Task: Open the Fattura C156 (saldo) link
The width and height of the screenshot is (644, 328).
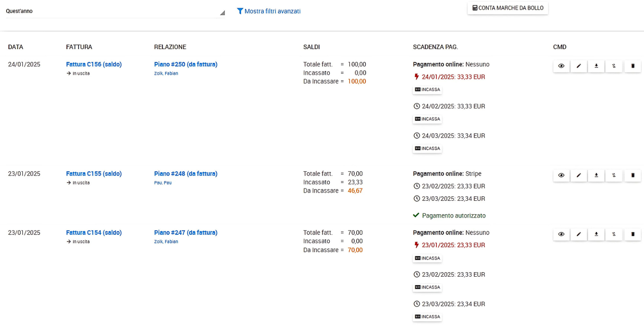Action: tap(94, 64)
